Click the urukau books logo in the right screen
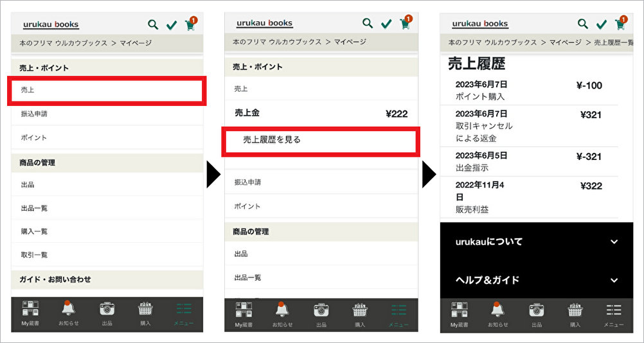Screen dimensions: 644x343 tap(479, 24)
